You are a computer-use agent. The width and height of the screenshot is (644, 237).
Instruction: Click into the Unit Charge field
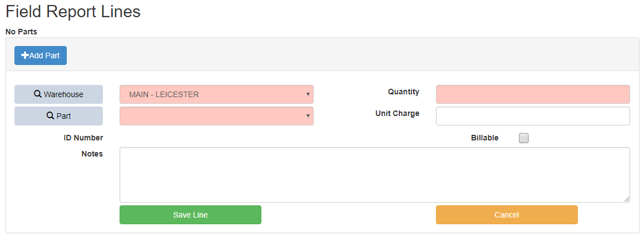[532, 116]
